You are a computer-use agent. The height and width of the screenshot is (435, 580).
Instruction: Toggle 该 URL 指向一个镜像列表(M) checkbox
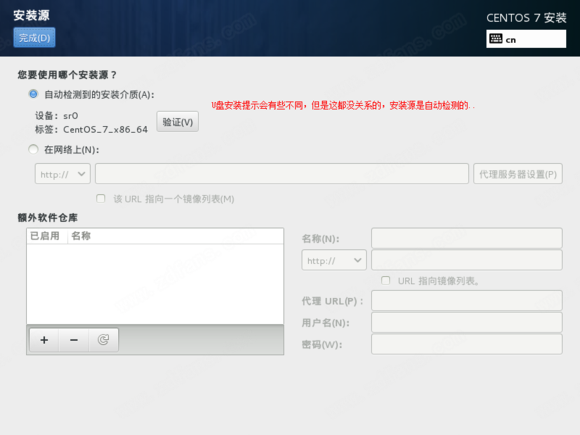click(101, 199)
